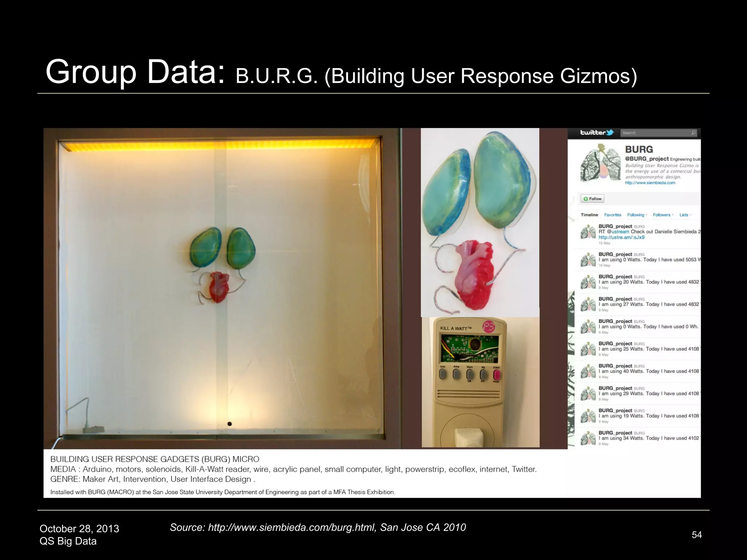Click BURG_project name on the 40 Watts tweet

coord(615,366)
